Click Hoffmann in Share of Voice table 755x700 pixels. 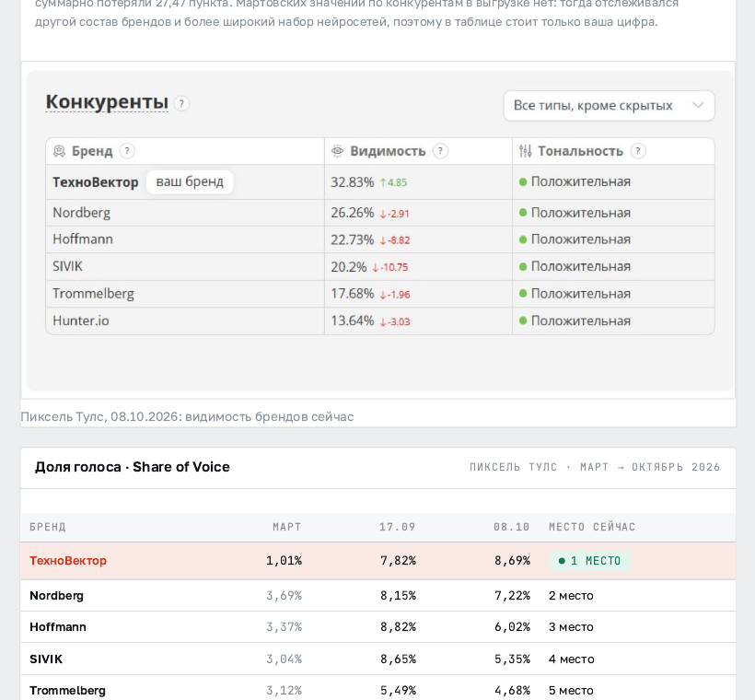click(x=58, y=626)
